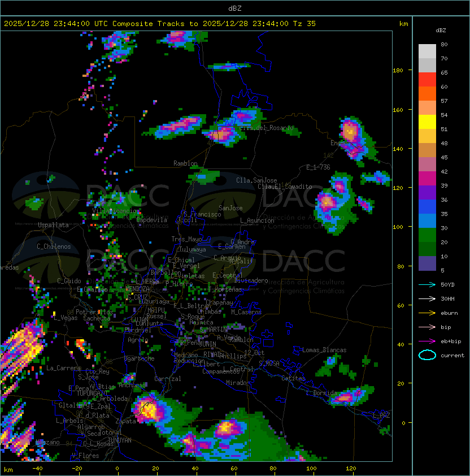470x476 pixels.
Task: Click the C_Chilenos label on map
Action: [x=54, y=246]
